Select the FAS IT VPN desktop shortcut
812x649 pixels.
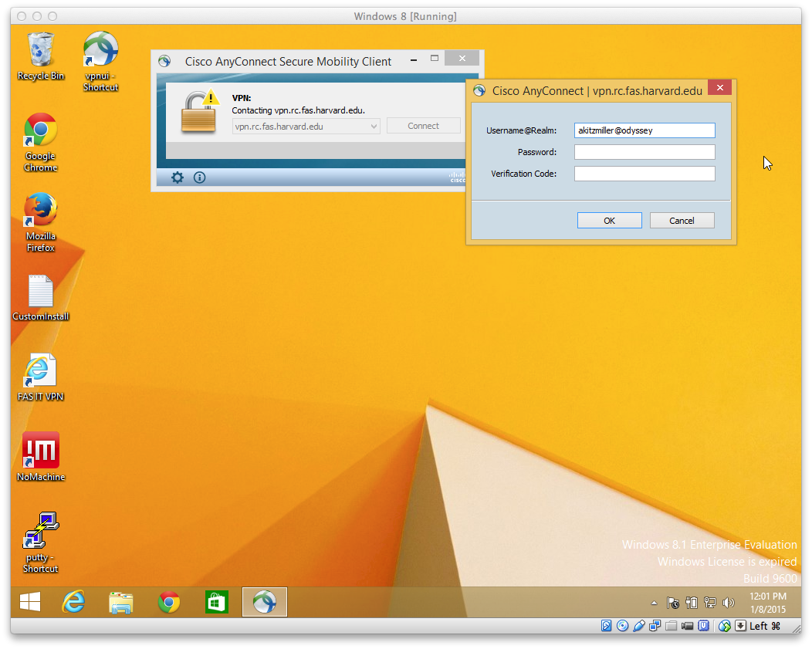tap(40, 377)
